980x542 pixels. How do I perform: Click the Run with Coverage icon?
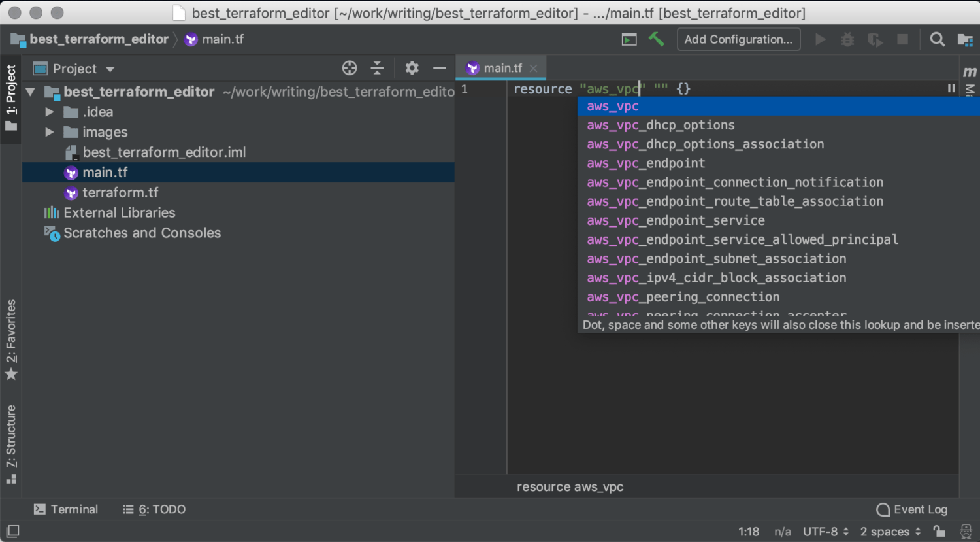pyautogui.click(x=875, y=39)
